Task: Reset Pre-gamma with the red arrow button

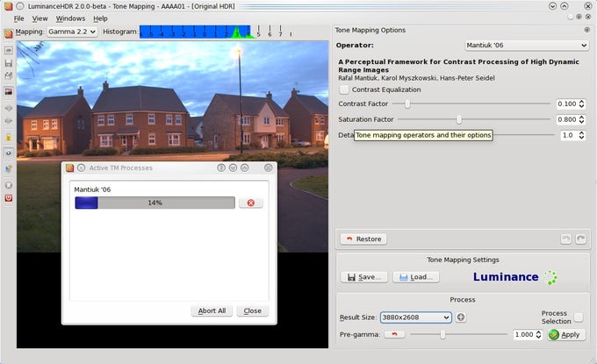Action: click(394, 334)
